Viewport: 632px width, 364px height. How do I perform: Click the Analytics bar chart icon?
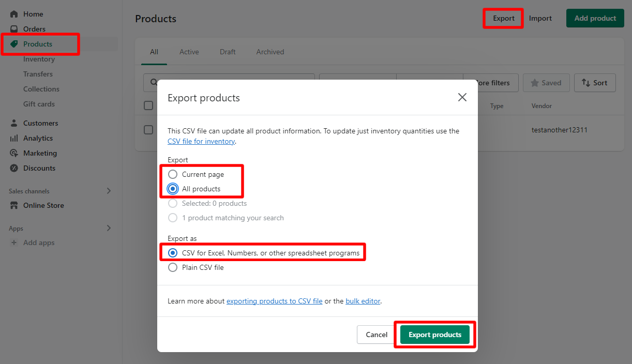pos(14,138)
